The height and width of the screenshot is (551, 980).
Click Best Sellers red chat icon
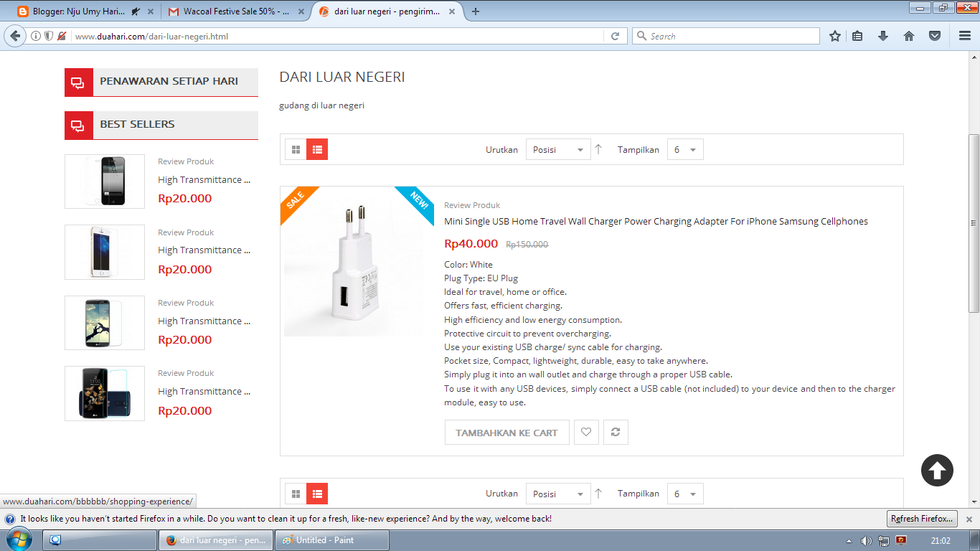(79, 125)
